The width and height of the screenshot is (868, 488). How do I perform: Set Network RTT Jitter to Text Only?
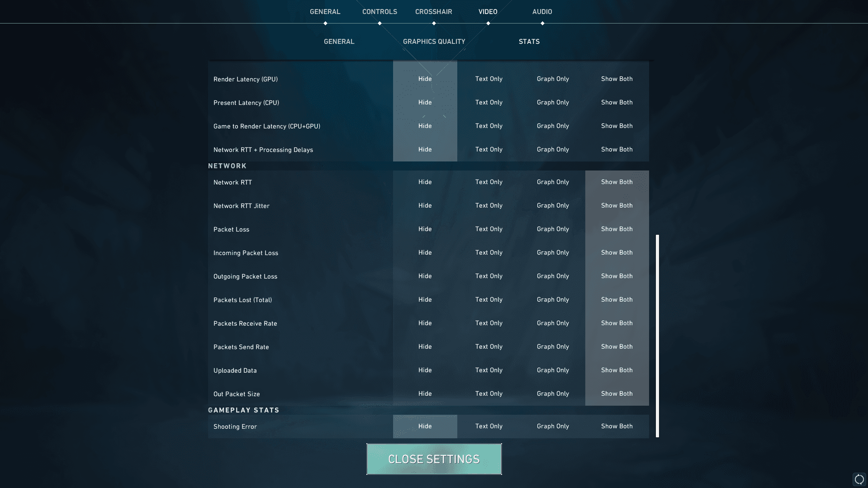(489, 206)
